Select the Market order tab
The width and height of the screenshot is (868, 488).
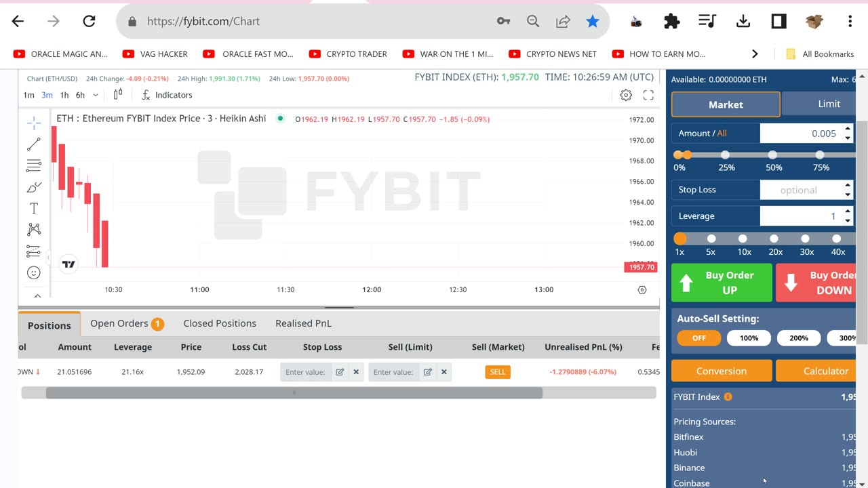[726, 104]
